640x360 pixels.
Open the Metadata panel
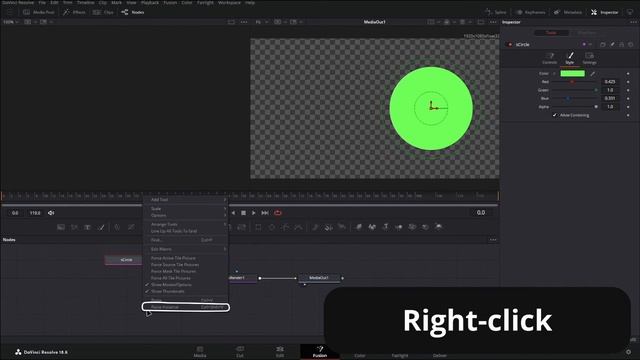[568, 12]
